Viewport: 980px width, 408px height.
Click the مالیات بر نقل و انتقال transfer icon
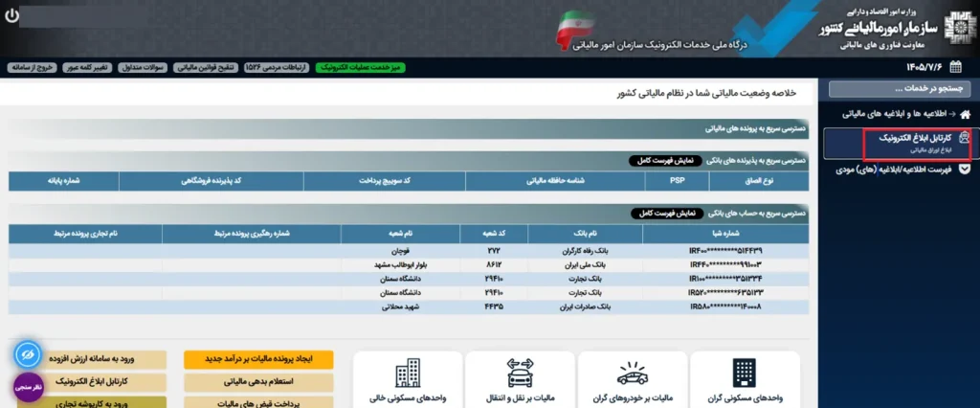tap(520, 374)
